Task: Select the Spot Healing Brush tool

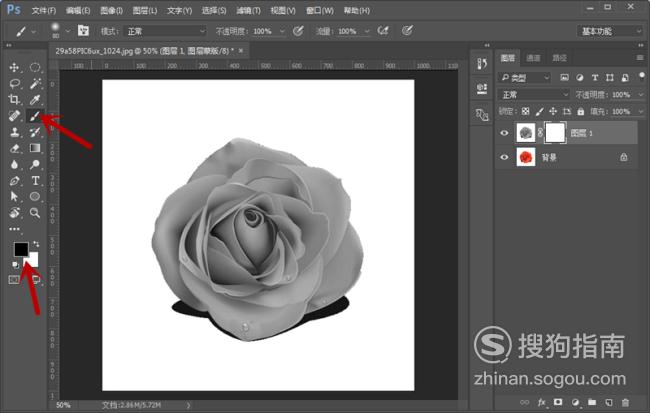Action: click(14, 116)
